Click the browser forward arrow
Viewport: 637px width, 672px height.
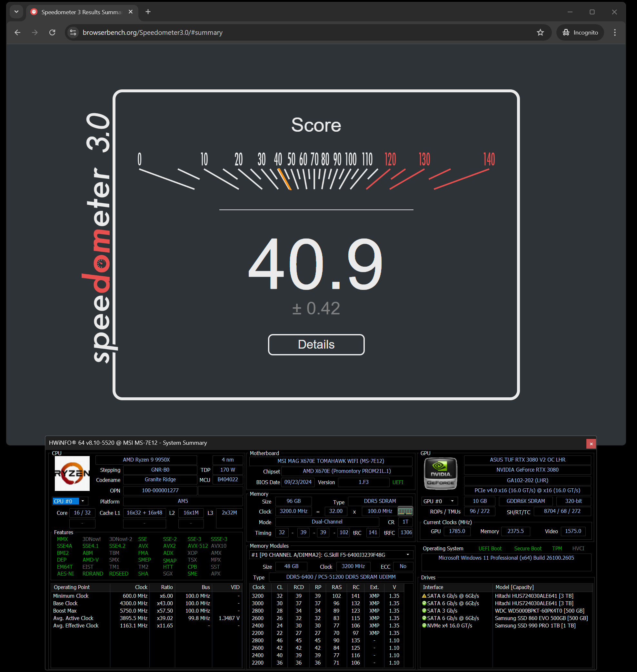(x=35, y=33)
